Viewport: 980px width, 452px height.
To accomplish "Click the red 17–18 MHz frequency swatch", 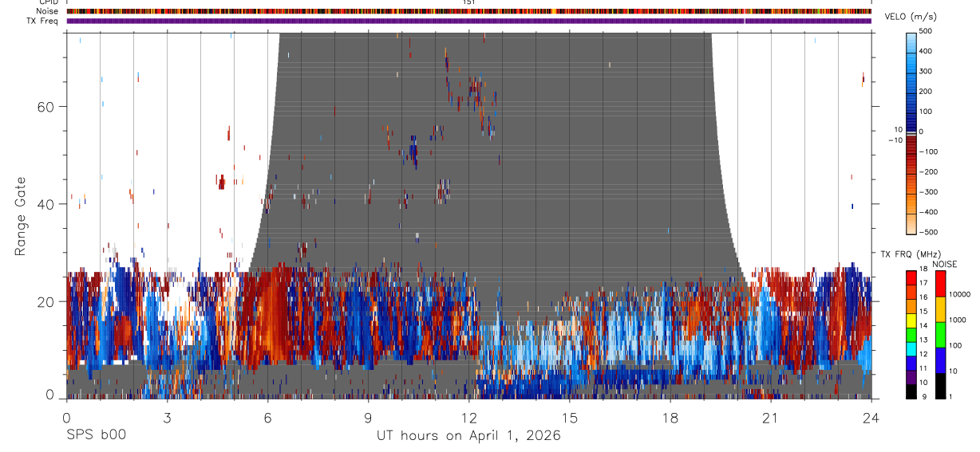I will [911, 276].
